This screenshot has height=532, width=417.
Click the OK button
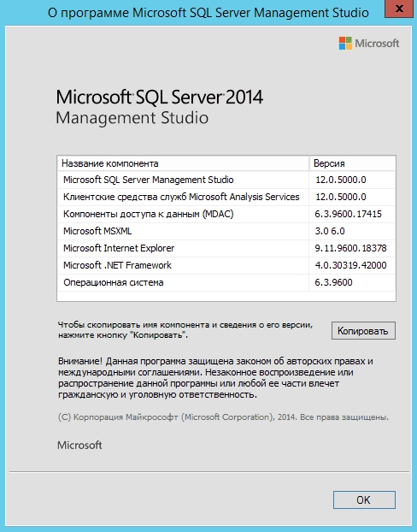tap(364, 499)
